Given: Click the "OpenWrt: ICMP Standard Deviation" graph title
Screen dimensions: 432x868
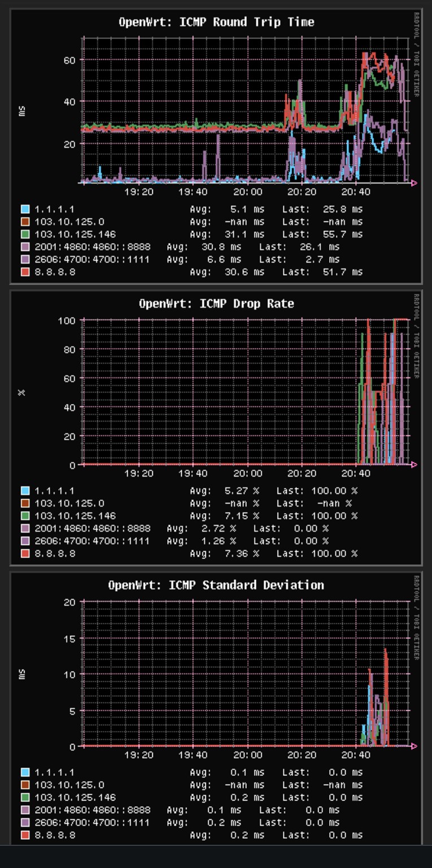Looking at the screenshot, I should pyautogui.click(x=216, y=585).
